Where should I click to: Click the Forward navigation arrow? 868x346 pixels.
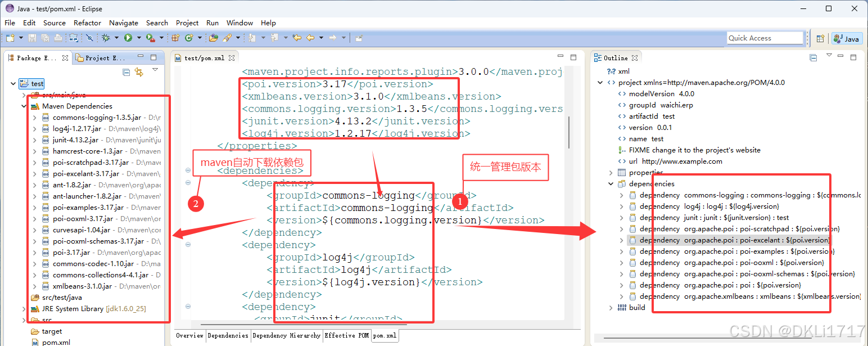click(332, 38)
